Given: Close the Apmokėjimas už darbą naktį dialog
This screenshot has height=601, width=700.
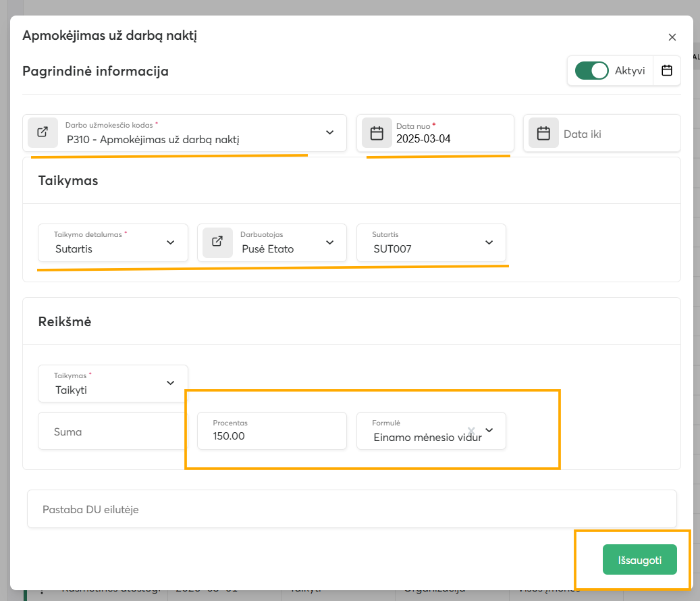Looking at the screenshot, I should [672, 37].
